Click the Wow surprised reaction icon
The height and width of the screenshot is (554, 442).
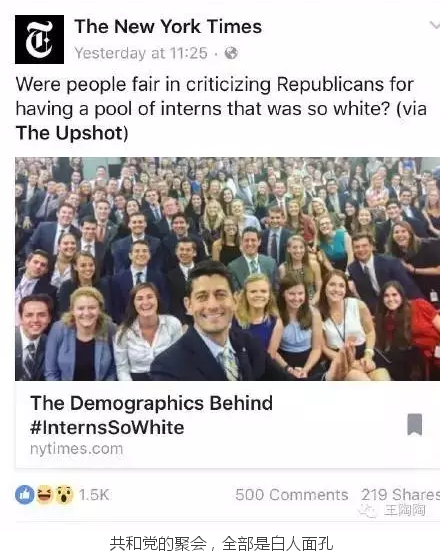tap(64, 494)
